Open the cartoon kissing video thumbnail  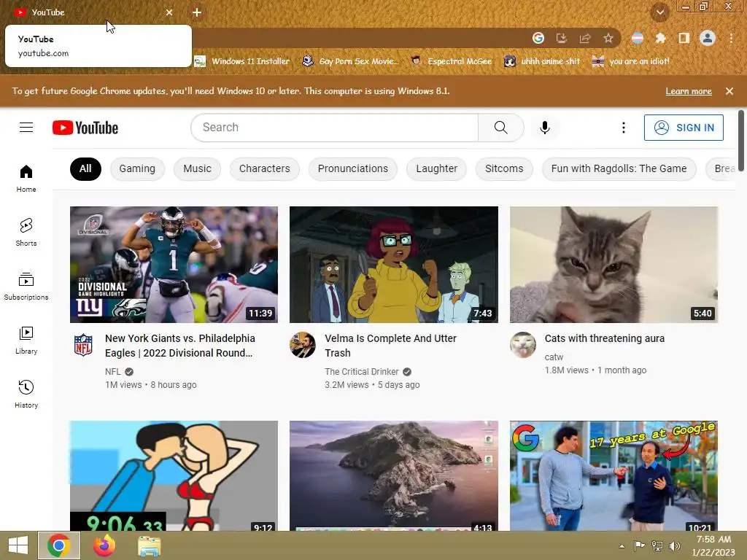(x=174, y=475)
